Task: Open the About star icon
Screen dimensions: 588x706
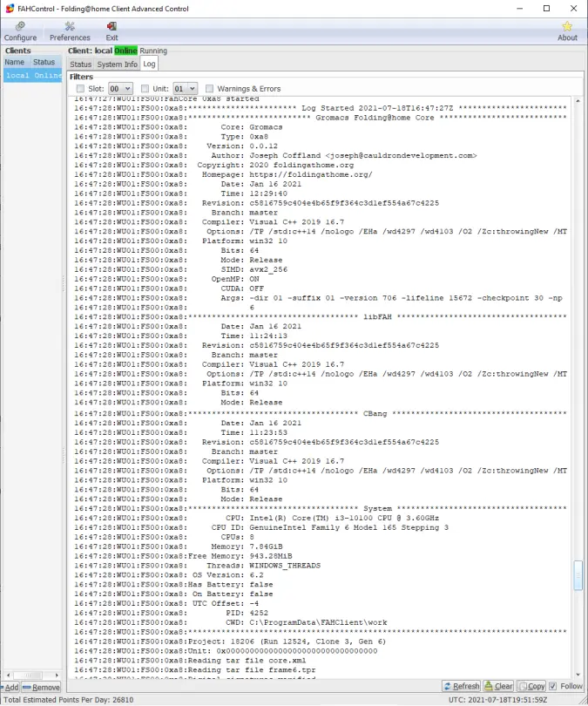Action: 567,31
